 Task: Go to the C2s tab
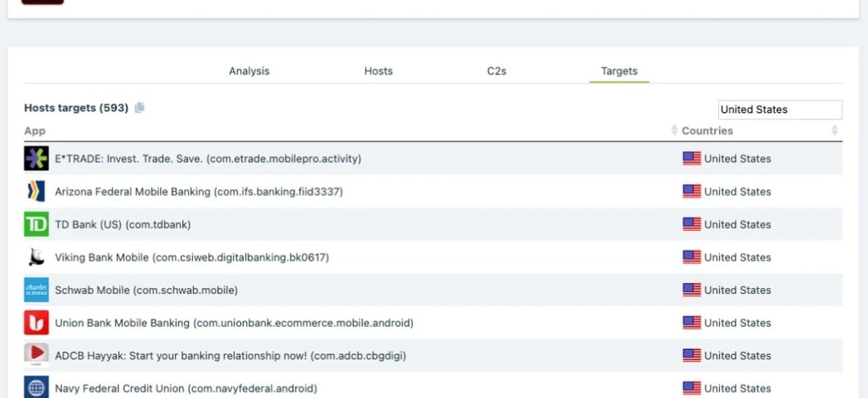[496, 71]
